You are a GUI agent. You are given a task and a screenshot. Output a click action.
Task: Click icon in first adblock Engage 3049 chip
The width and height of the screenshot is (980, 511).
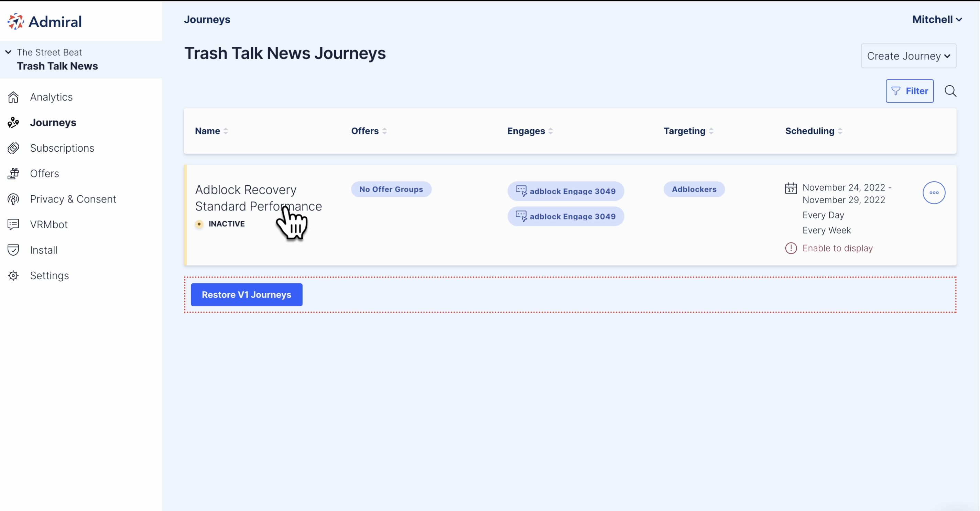click(x=521, y=191)
